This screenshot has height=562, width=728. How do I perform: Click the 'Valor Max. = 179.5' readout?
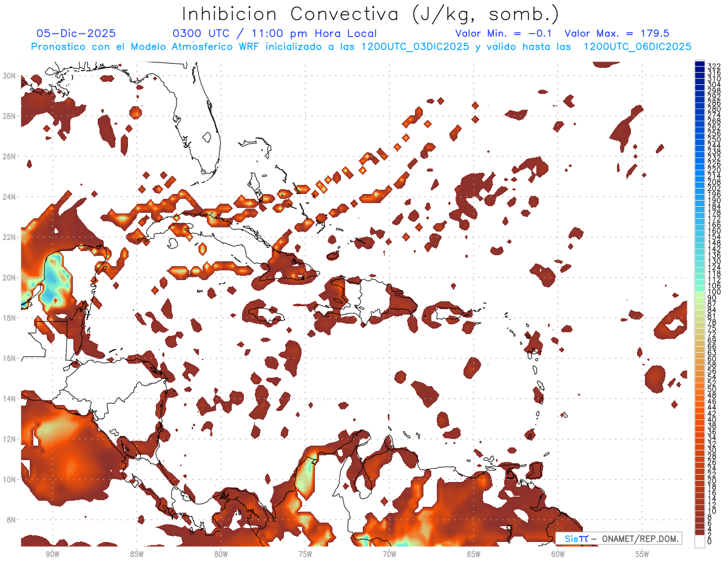pyautogui.click(x=617, y=33)
